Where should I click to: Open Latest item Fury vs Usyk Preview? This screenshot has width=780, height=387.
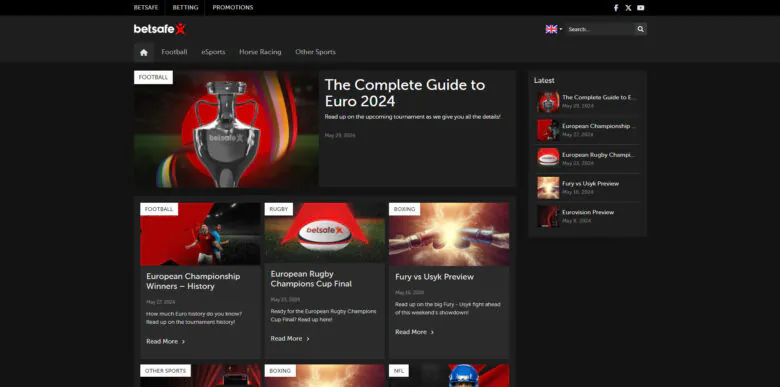point(590,184)
